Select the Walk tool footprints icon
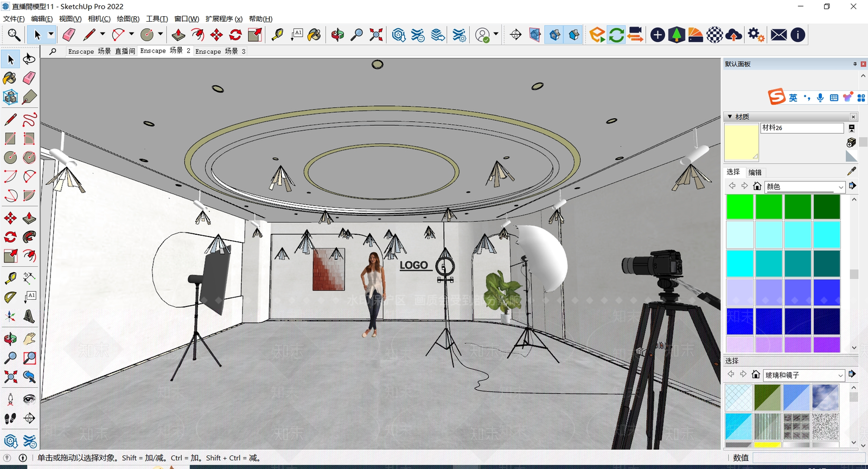 (10, 418)
